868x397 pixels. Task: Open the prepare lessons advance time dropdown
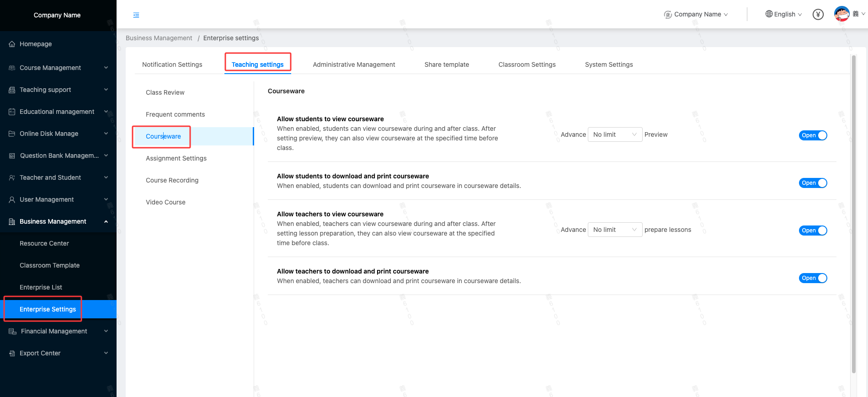[x=614, y=230]
